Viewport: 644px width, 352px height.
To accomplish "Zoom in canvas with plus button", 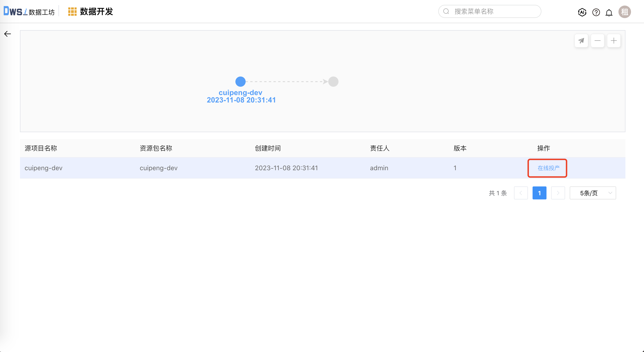I will [x=614, y=41].
